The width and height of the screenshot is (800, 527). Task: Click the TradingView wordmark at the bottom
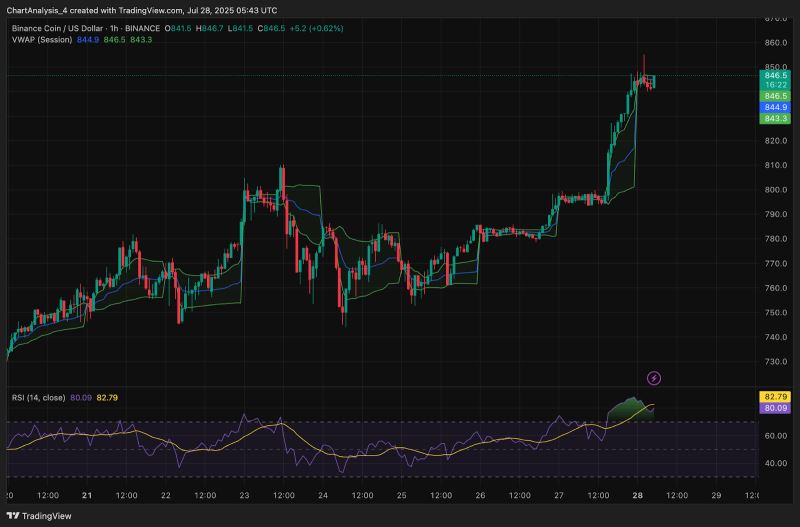tap(46, 515)
